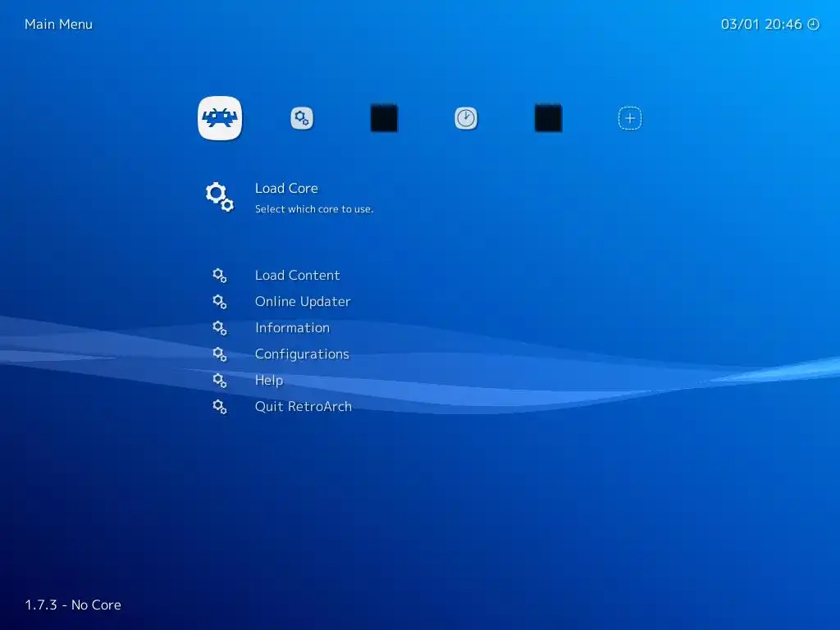Open the Import Content plus icon
This screenshot has width=840, height=630.
coord(630,118)
